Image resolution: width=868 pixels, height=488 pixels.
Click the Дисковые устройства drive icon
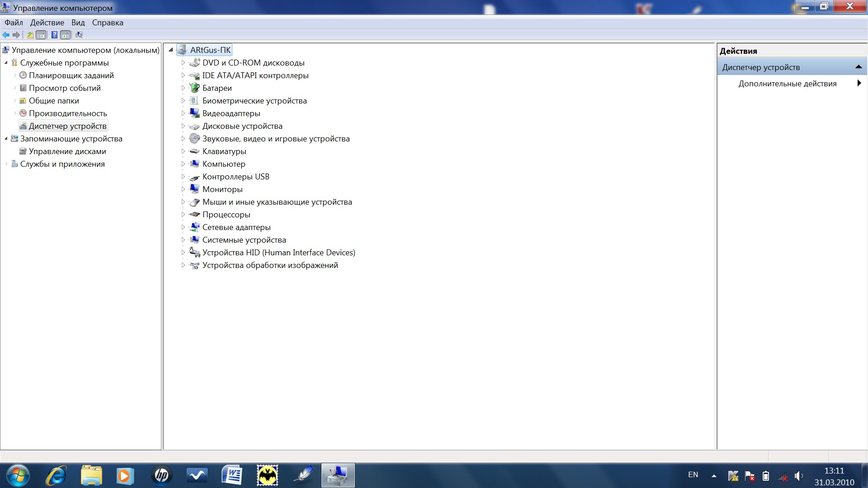click(x=194, y=126)
